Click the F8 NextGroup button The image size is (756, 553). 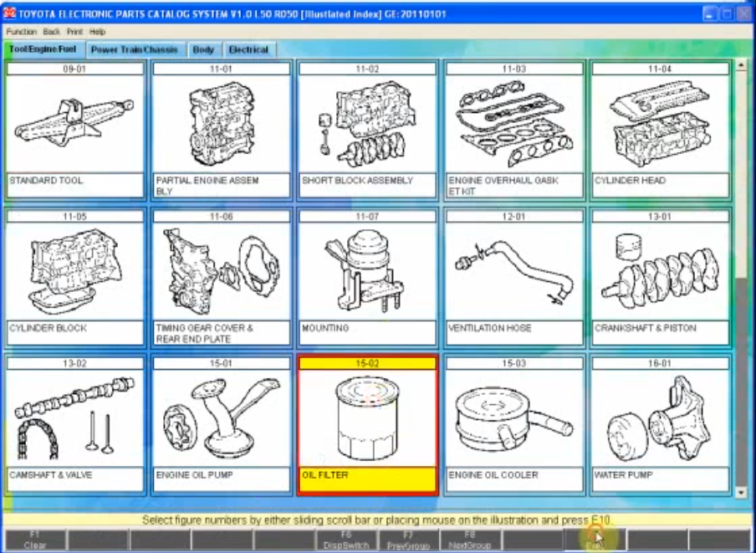coord(470,540)
